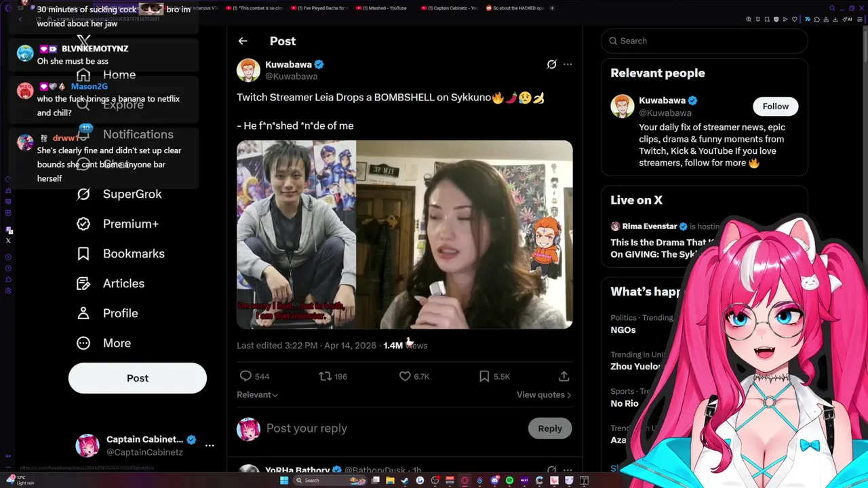Open the more options ellipsis on the Kuwabawa post
This screenshot has height=488, width=868.
(x=568, y=64)
